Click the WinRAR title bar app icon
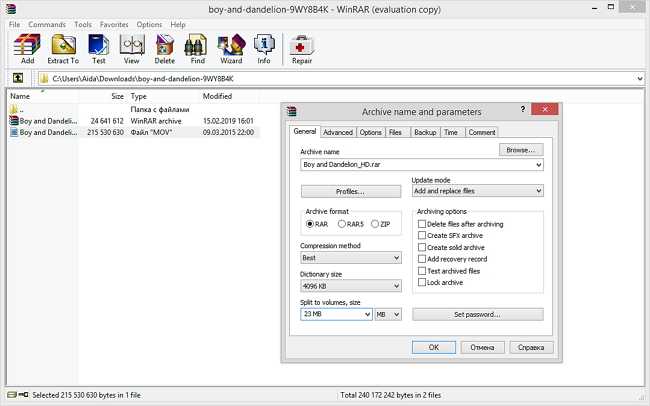The width and height of the screenshot is (650, 406). 10,9
